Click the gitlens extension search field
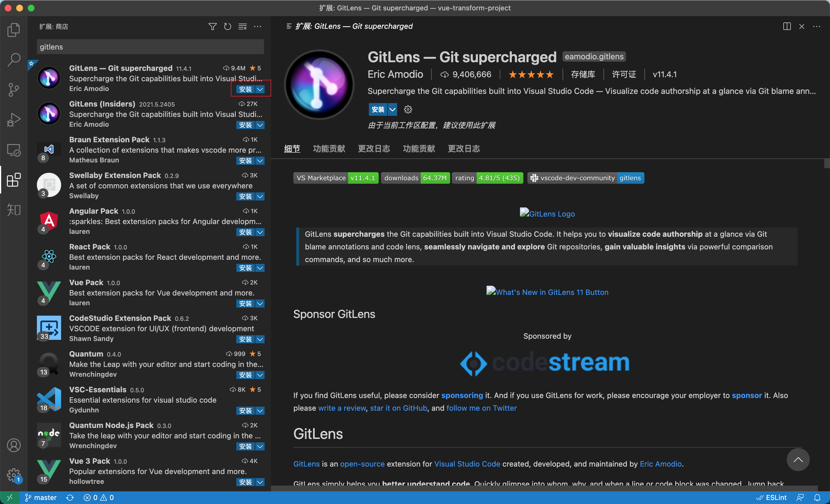Viewport: 830px width, 504px height. click(150, 47)
